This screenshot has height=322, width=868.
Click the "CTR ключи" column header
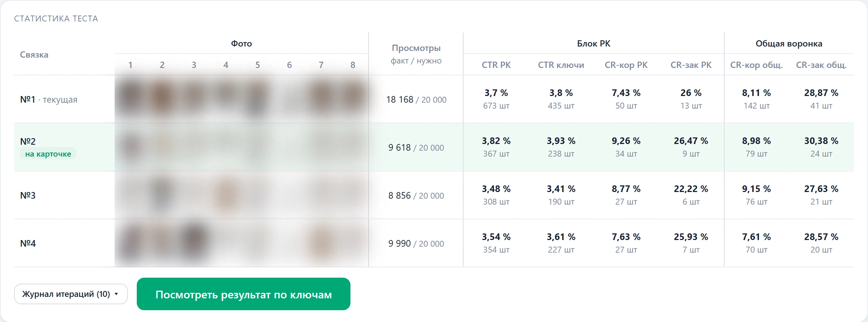(561, 65)
